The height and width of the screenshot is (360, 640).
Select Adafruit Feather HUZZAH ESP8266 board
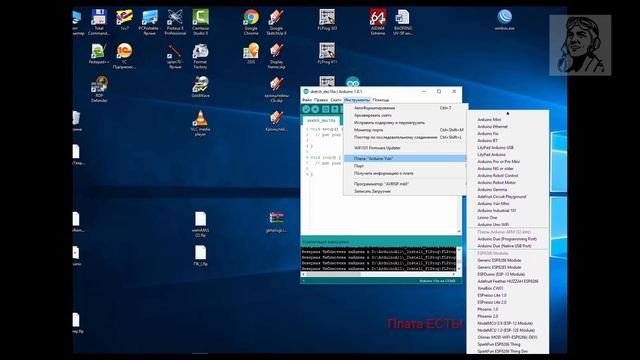[x=508, y=281]
